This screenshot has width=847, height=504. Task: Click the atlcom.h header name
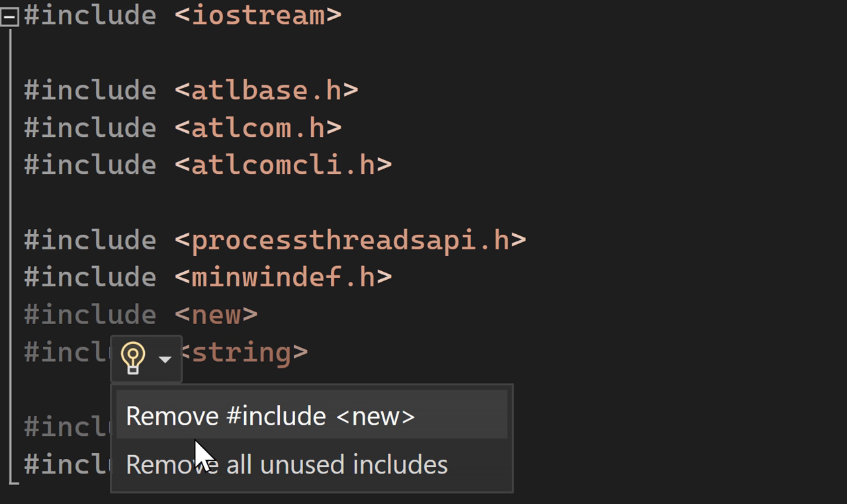pos(258,128)
